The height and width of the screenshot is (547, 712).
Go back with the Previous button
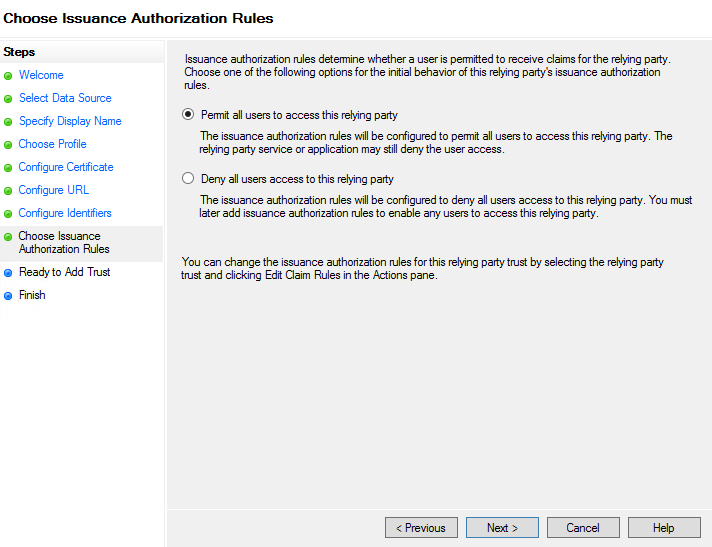[x=421, y=527]
